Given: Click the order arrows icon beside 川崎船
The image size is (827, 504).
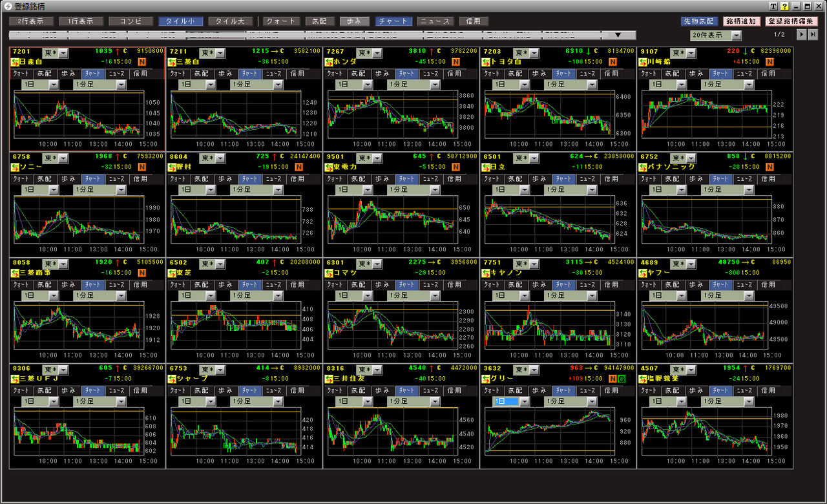Looking at the screenshot, I should [x=644, y=62].
